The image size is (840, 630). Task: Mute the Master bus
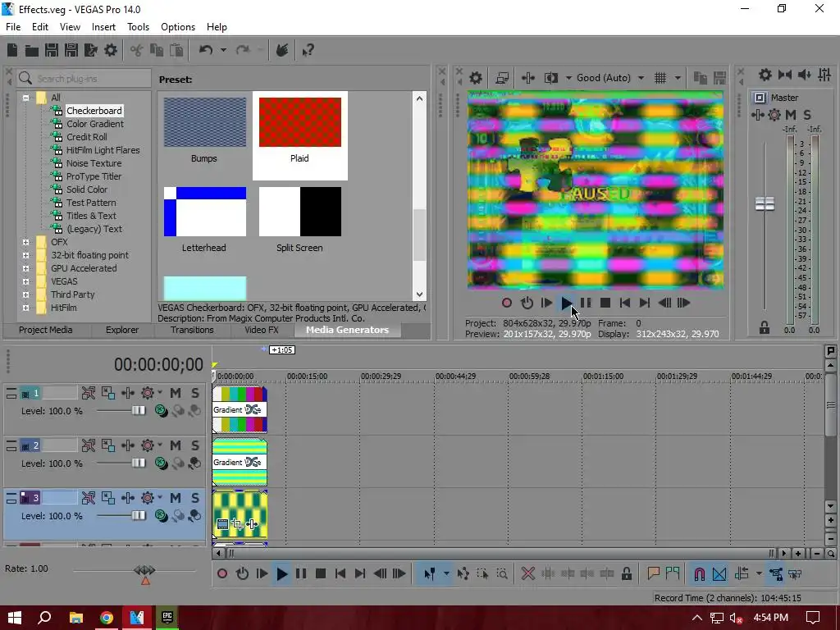pos(791,115)
